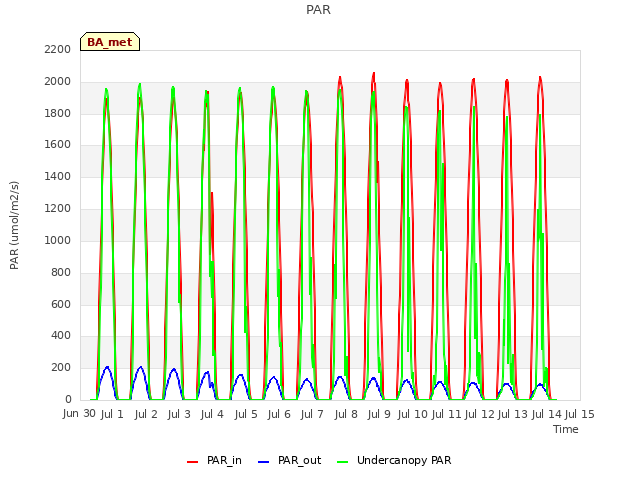This screenshot has width=640, height=480.
Task: Click the Jul 1 date tick label
Action: (x=112, y=414)
